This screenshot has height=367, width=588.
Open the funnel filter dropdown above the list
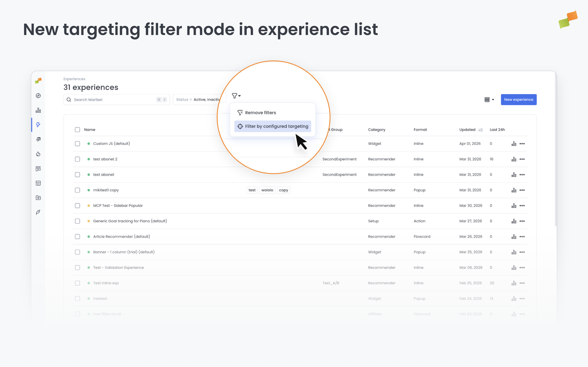pos(236,96)
